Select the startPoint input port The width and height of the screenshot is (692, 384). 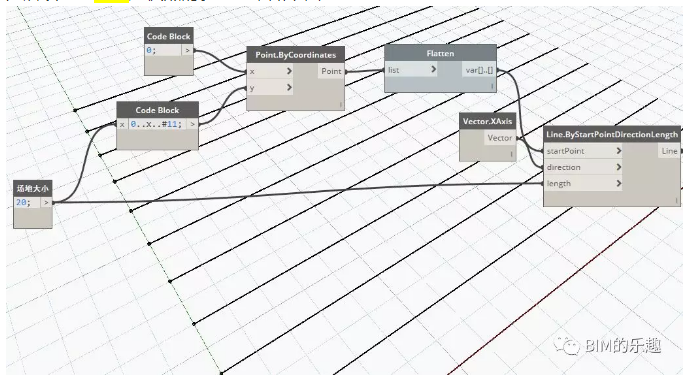583,151
